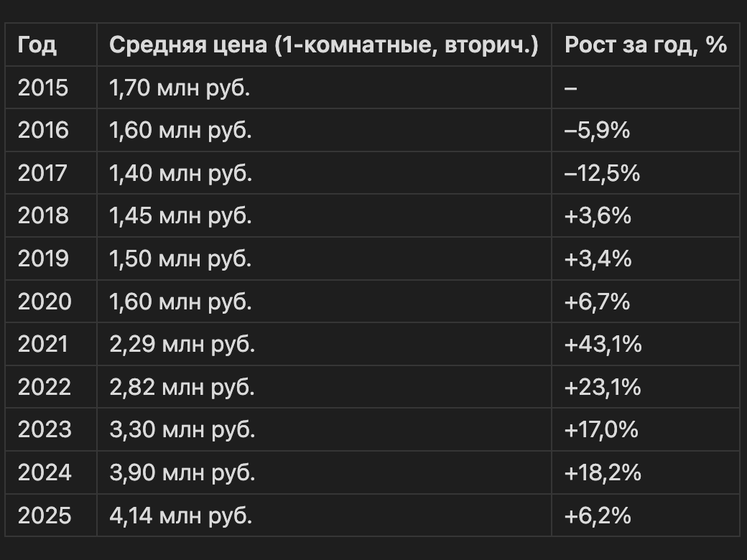Image resolution: width=747 pixels, height=560 pixels.
Task: Select the +17,0% growth value
Action: tap(601, 430)
